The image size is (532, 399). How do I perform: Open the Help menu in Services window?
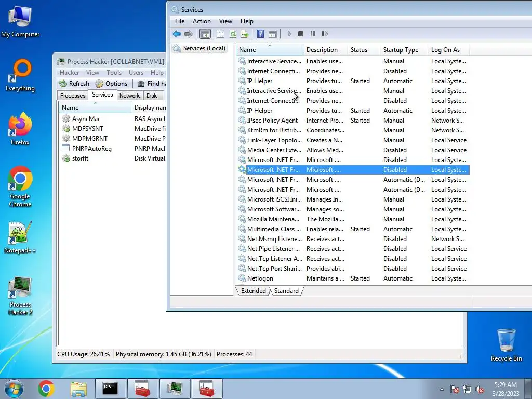click(x=247, y=21)
